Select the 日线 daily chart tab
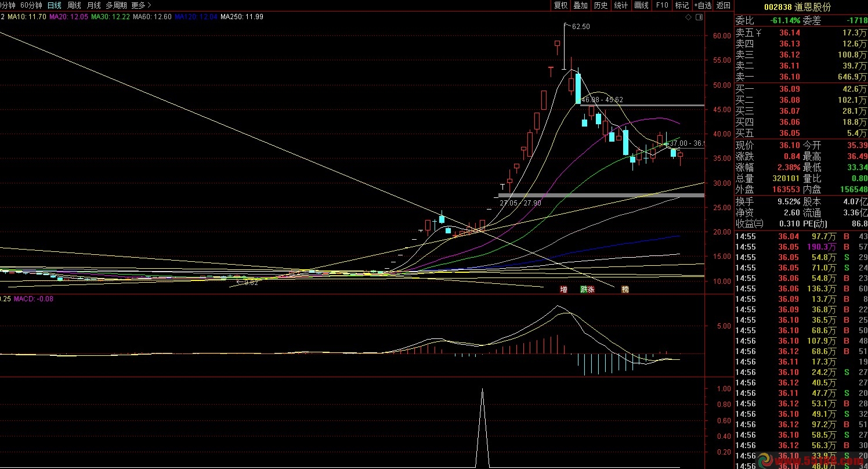Viewport: 868px width, 469px height. (55, 5)
